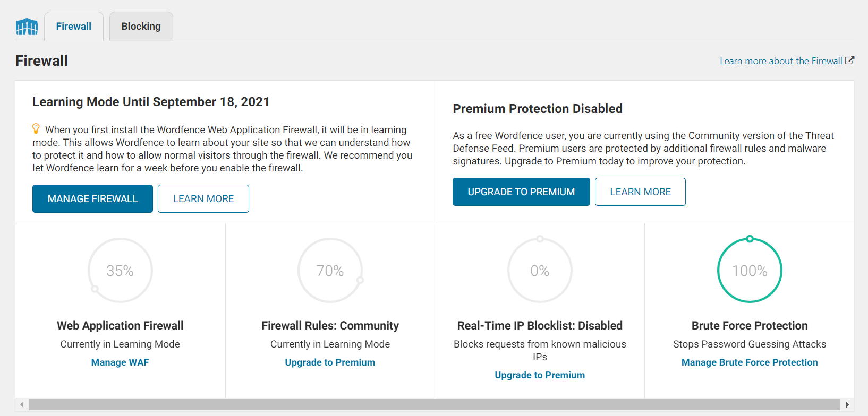Image resolution: width=868 pixels, height=416 pixels.
Task: Click the 35% Web Application Firewall circle
Action: (120, 271)
